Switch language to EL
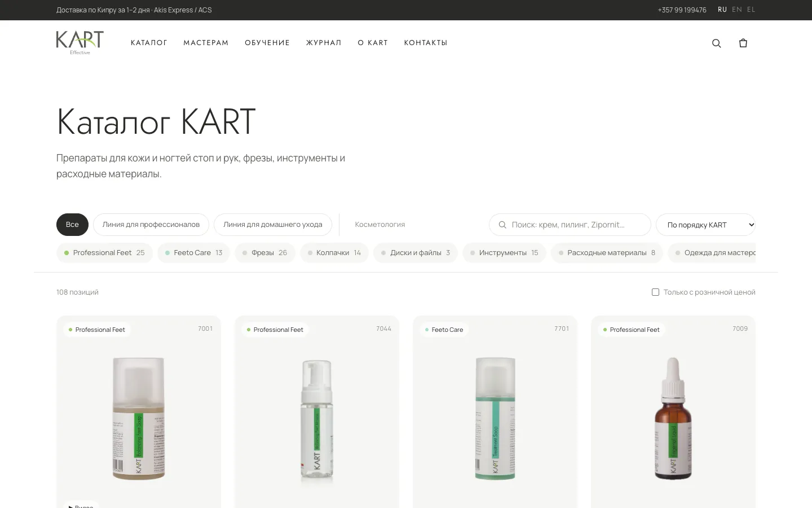 click(751, 10)
